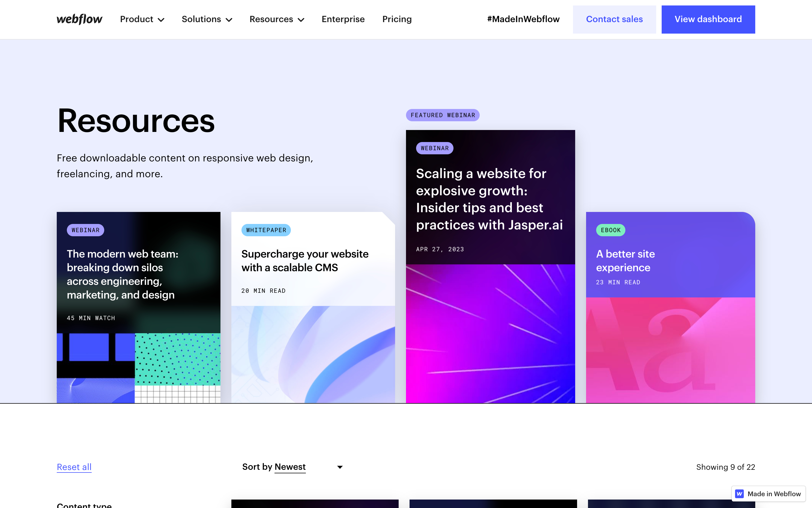
Task: Click the Reset all filters link
Action: coord(74,467)
